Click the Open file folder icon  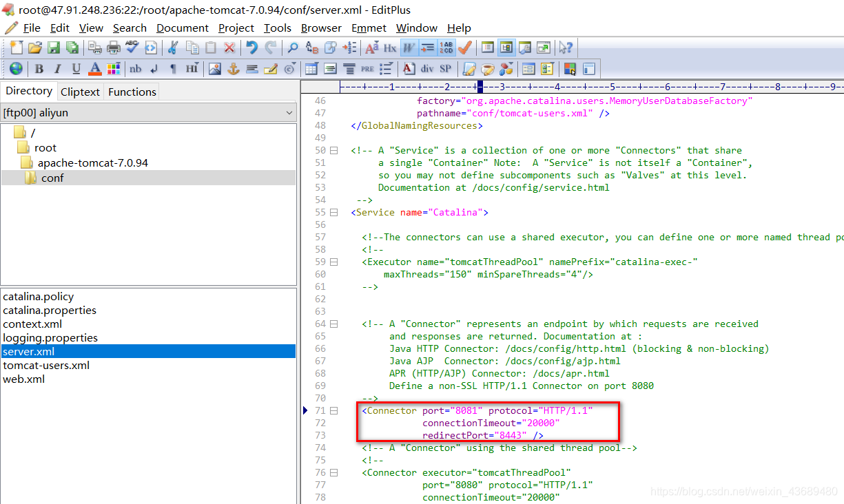[x=34, y=48]
